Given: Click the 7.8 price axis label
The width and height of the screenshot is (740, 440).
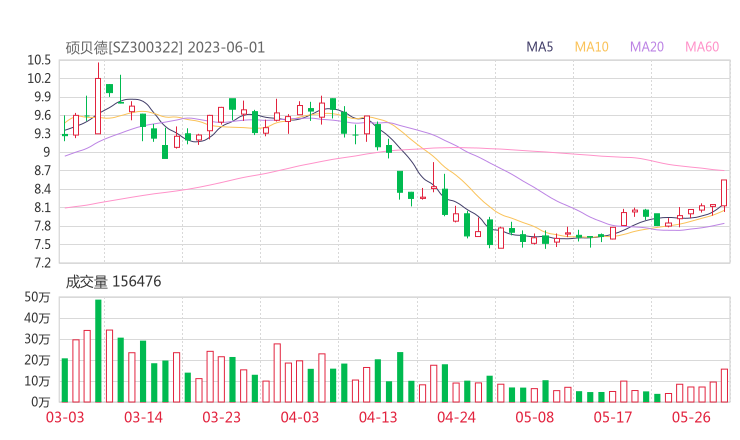Looking at the screenshot, I should pyautogui.click(x=42, y=226).
